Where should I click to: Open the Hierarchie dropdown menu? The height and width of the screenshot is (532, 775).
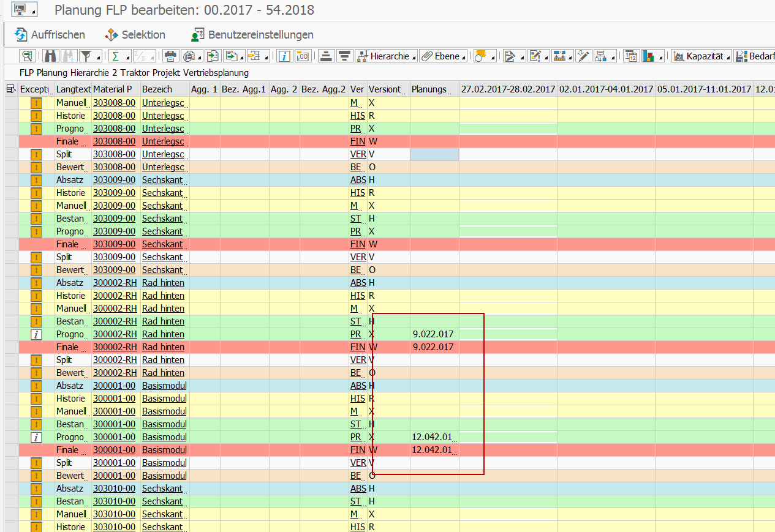click(386, 56)
